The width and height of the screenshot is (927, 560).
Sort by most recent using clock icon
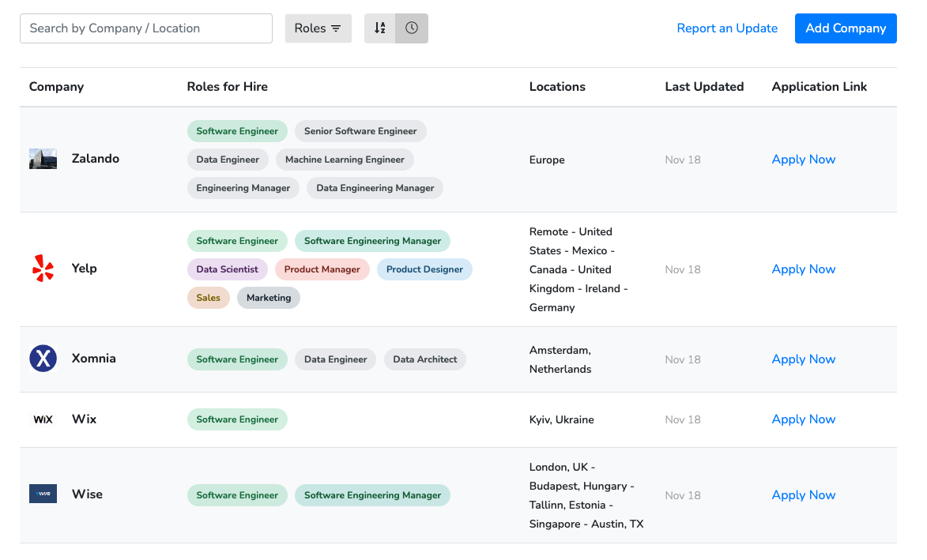[x=412, y=28]
